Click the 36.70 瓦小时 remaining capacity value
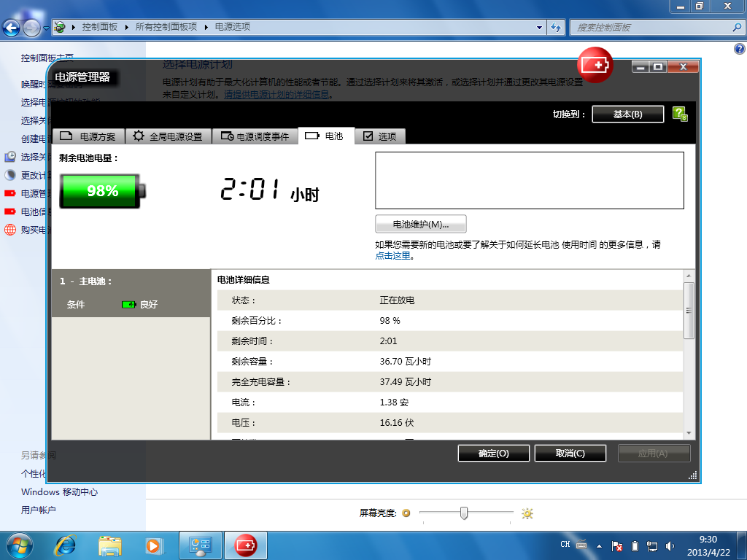The height and width of the screenshot is (560, 747). [x=405, y=362]
